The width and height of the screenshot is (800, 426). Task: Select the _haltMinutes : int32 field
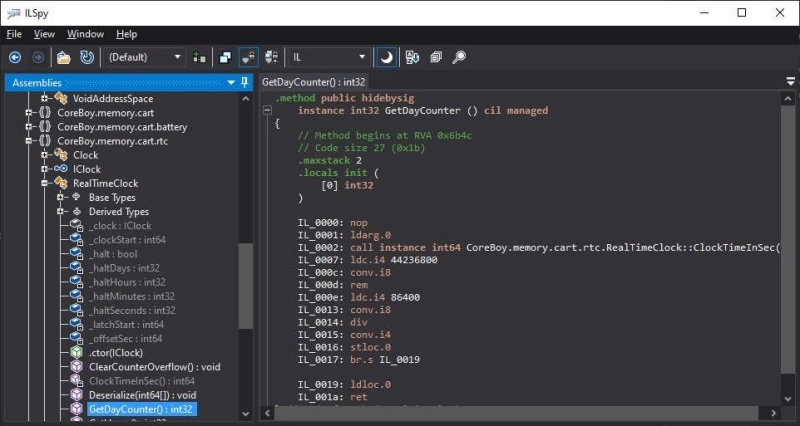132,296
